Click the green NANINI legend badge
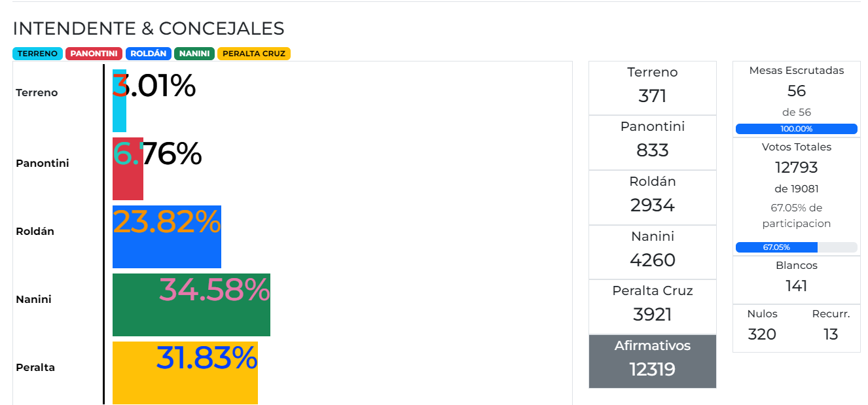 (x=194, y=54)
